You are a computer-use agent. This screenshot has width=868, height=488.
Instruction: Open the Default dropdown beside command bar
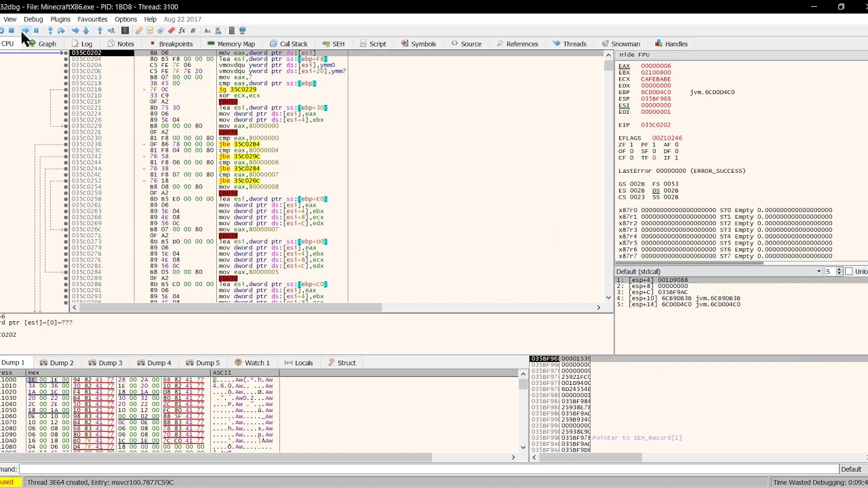point(851,469)
